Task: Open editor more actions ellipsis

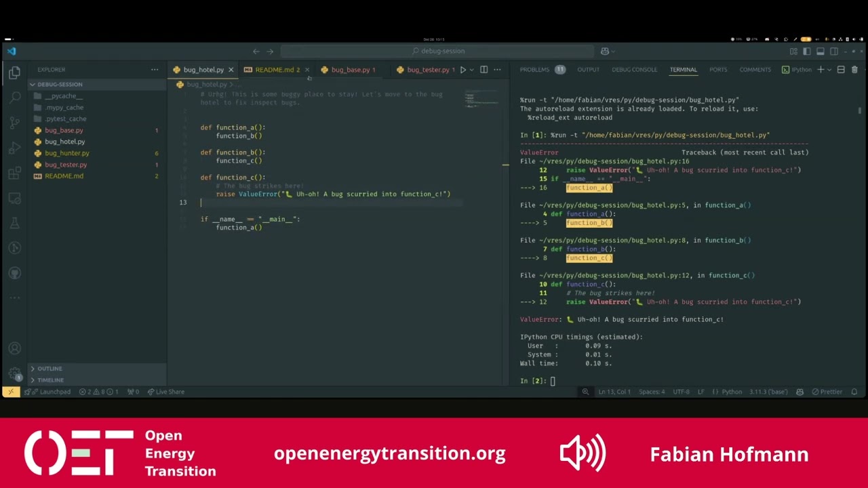Action: [497, 69]
